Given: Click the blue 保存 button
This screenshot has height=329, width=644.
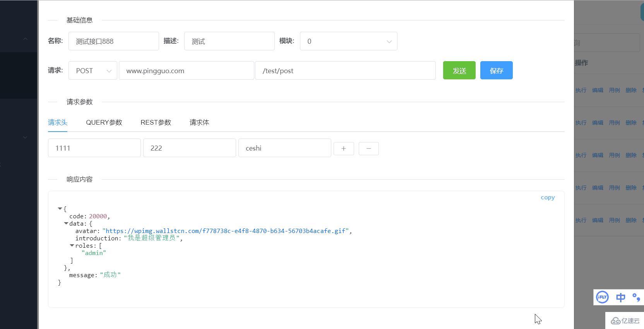Looking at the screenshot, I should coord(497,70).
